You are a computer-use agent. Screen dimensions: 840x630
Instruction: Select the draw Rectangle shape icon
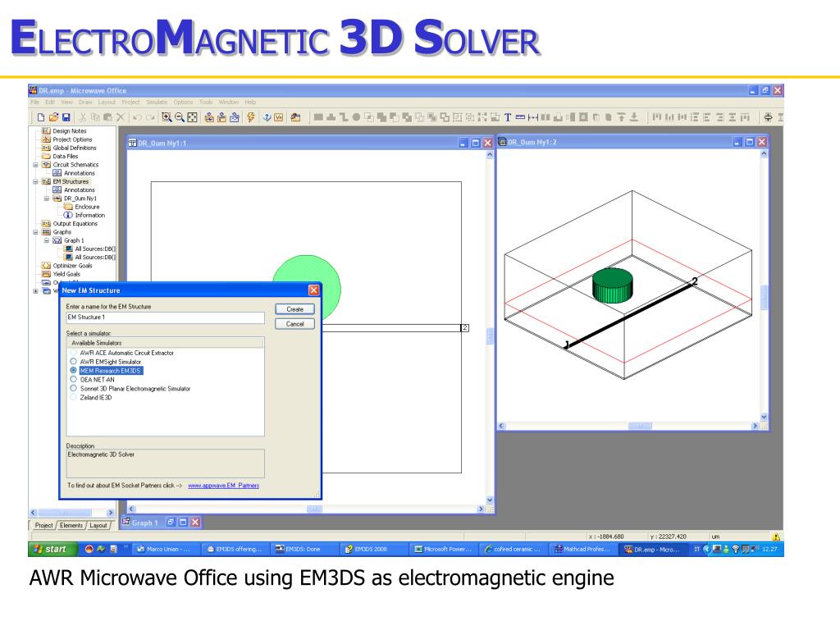point(318,117)
